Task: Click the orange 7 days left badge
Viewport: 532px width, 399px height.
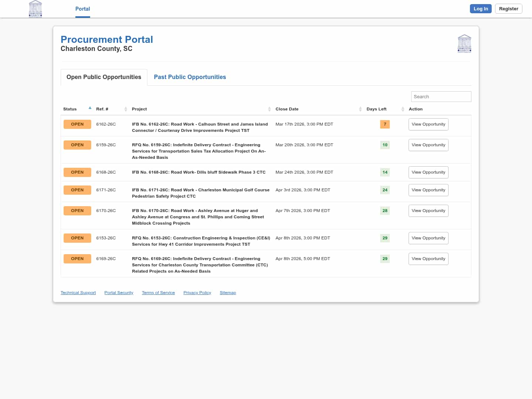Action: tap(385, 124)
